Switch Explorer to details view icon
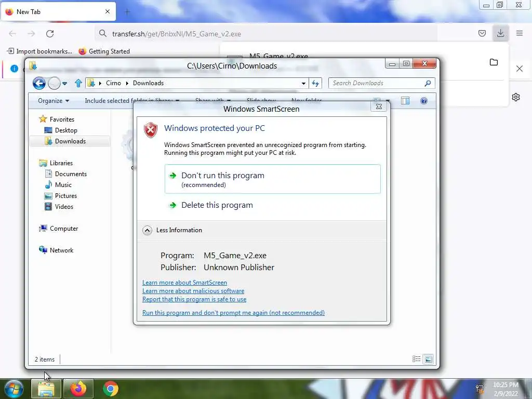The image size is (532, 399). pos(416,359)
